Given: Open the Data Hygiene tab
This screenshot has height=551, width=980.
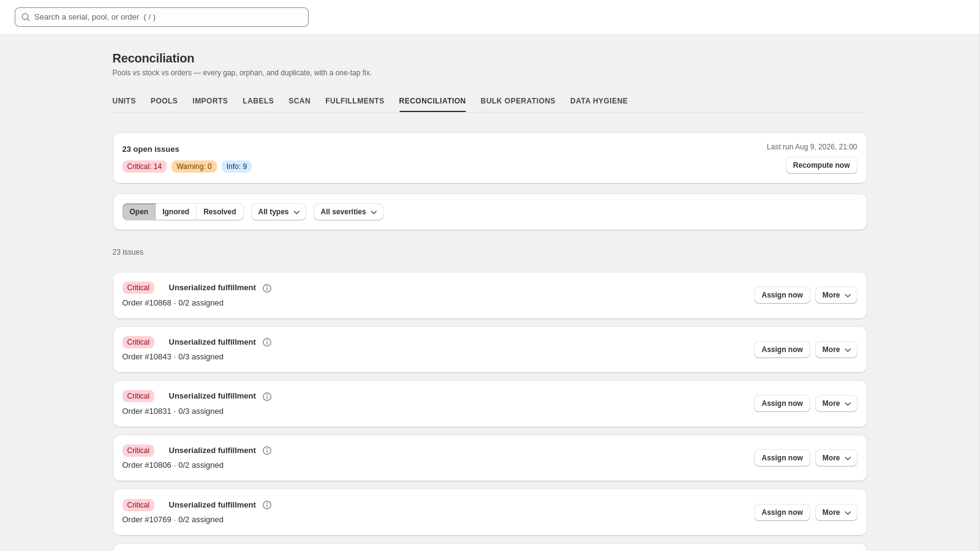Looking at the screenshot, I should coord(599,101).
